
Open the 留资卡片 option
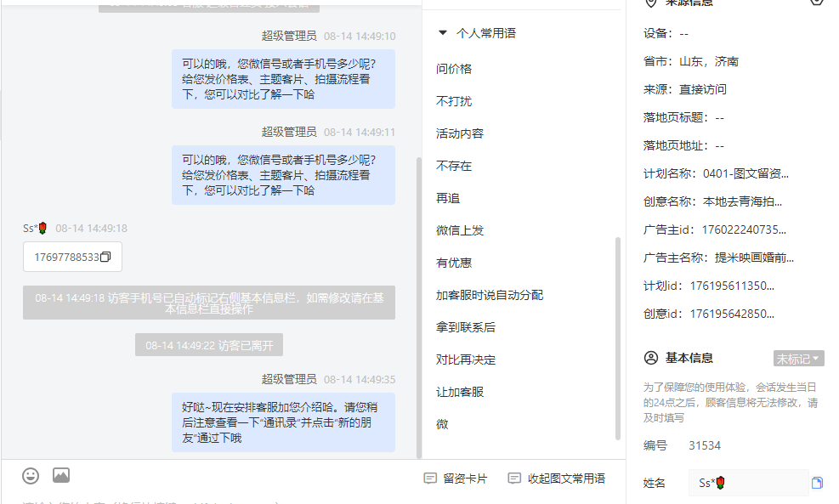click(x=456, y=479)
